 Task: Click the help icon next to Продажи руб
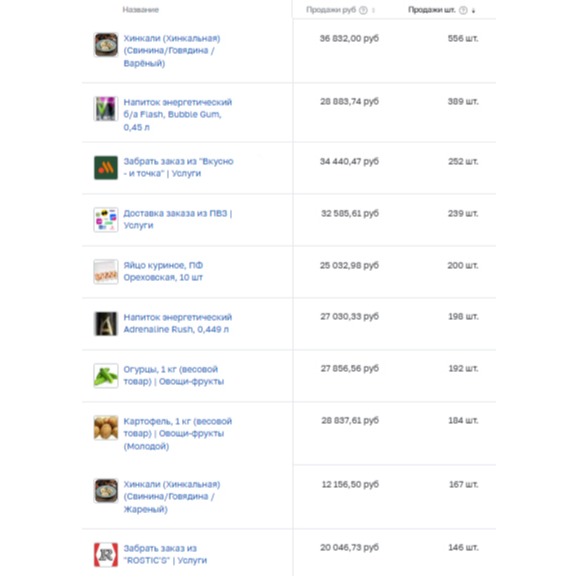click(363, 10)
